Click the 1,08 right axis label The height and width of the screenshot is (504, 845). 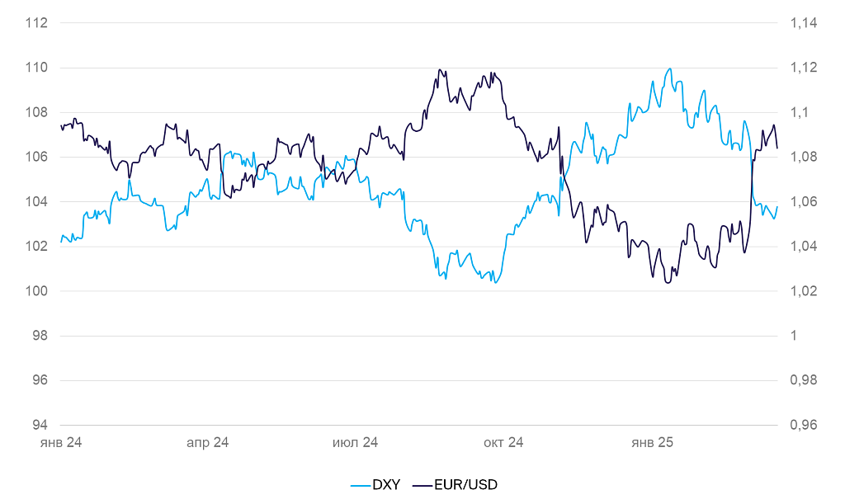pos(804,157)
